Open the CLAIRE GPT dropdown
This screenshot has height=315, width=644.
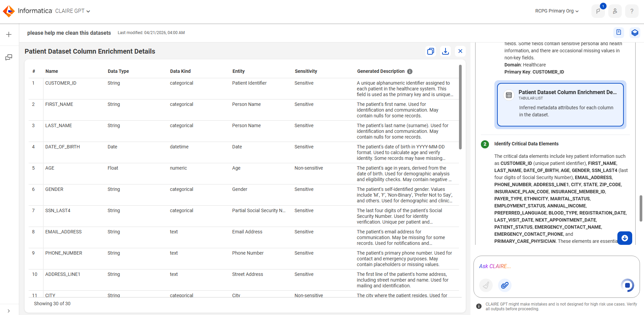[72, 11]
